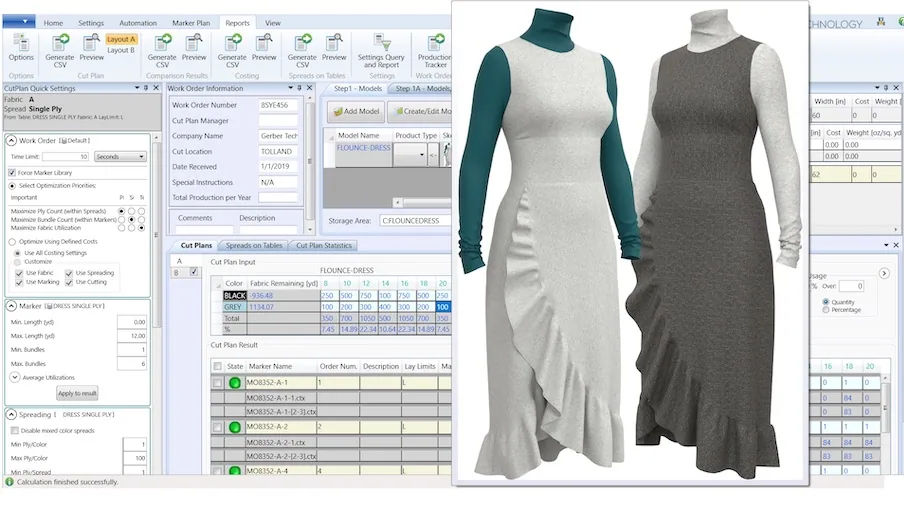The height and width of the screenshot is (512, 904).
Task: Open the Spreads on Tables tab
Action: (254, 245)
